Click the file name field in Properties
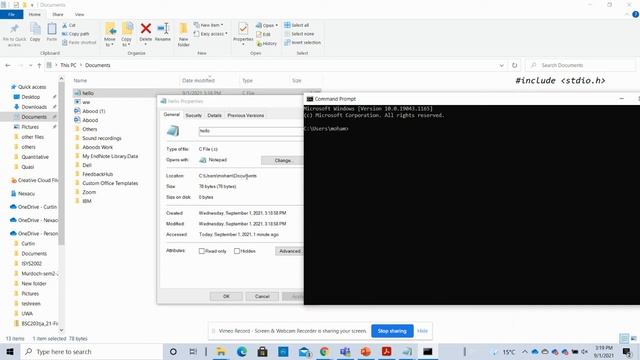The height and width of the screenshot is (360, 640). click(251, 131)
